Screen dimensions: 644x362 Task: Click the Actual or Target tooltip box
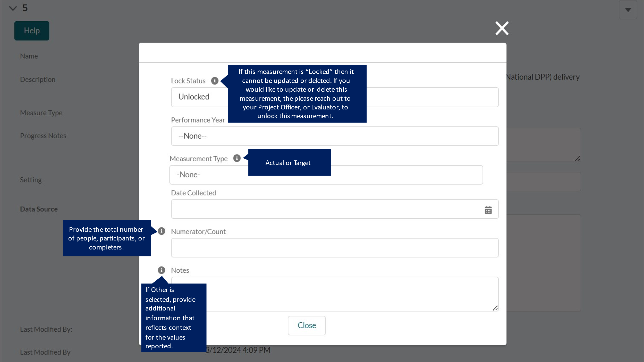[290, 163]
